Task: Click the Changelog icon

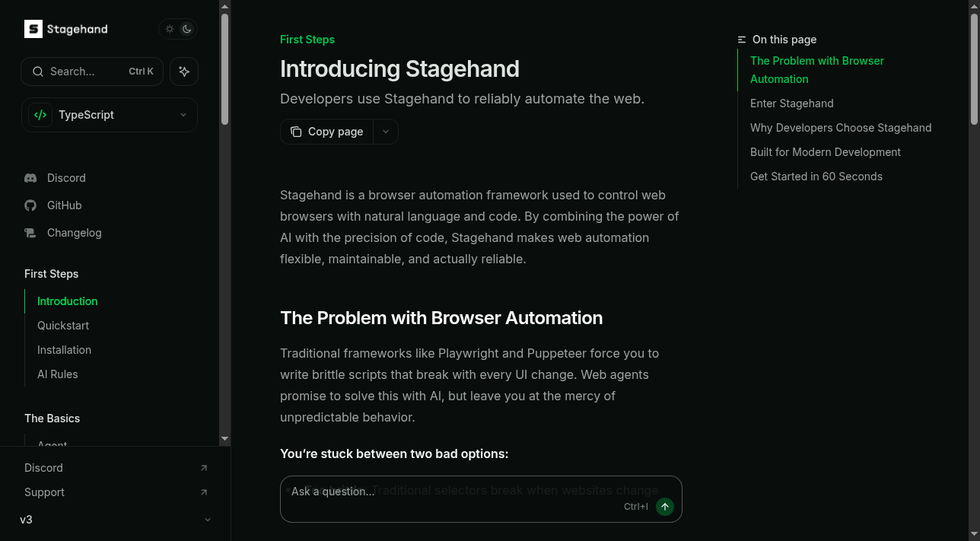Action: click(x=30, y=233)
